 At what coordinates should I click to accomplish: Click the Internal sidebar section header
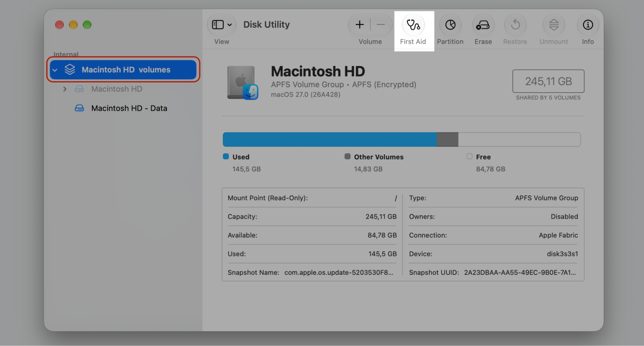click(x=66, y=54)
